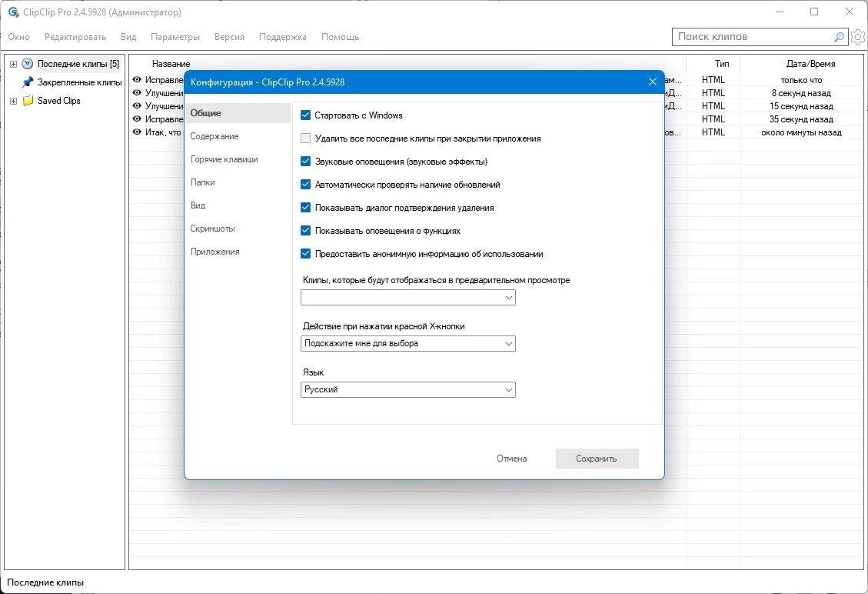
Task: Toggle Показывать диалог подтверждения удаления
Action: pos(305,208)
